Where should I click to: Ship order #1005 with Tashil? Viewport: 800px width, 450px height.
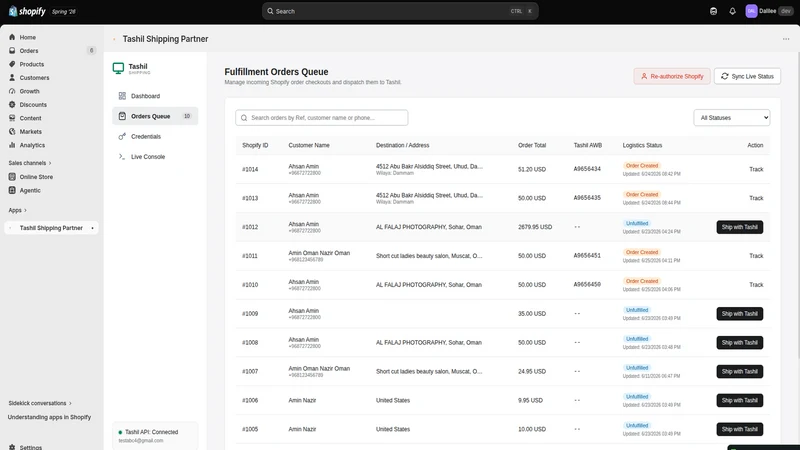740,429
